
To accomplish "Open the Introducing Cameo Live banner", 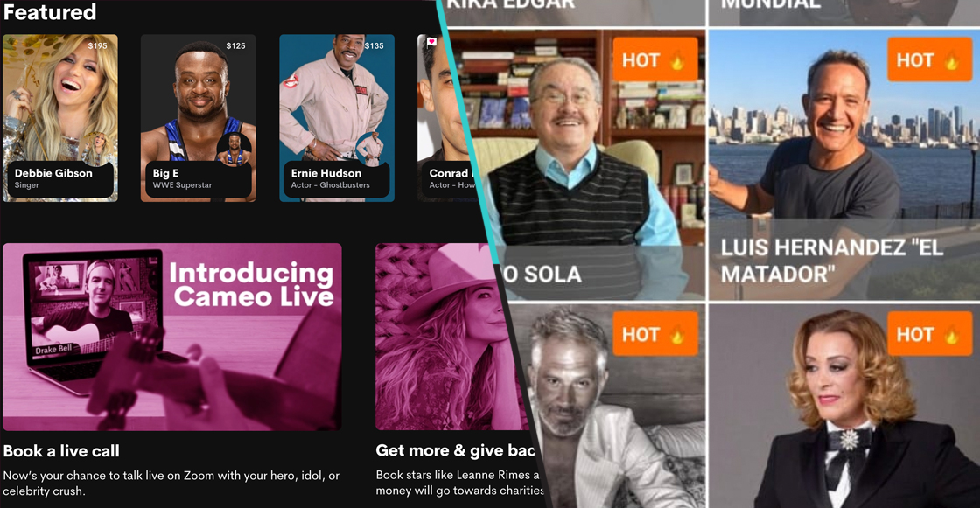I will (171, 337).
